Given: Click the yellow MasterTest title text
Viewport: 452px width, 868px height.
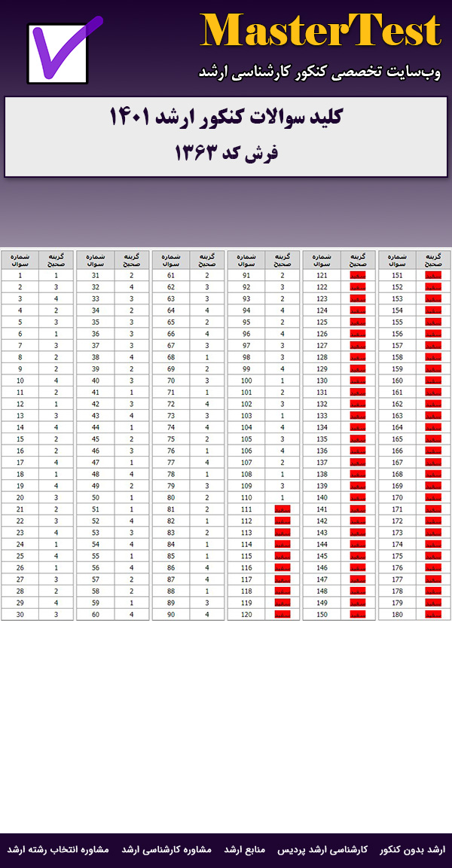Looking at the screenshot, I should [320, 32].
